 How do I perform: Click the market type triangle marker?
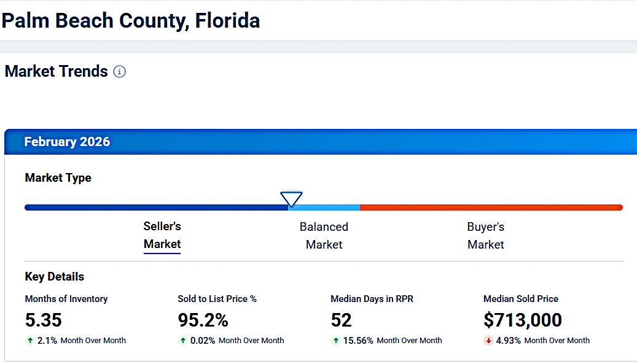tap(291, 199)
